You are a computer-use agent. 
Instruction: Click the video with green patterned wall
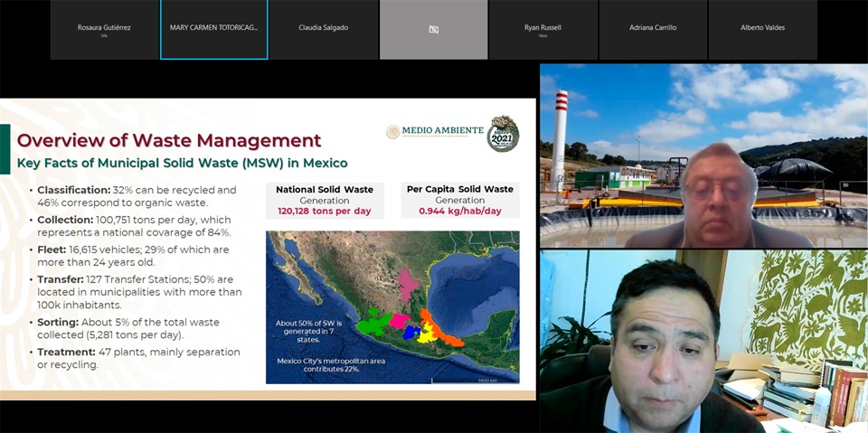[x=703, y=341]
